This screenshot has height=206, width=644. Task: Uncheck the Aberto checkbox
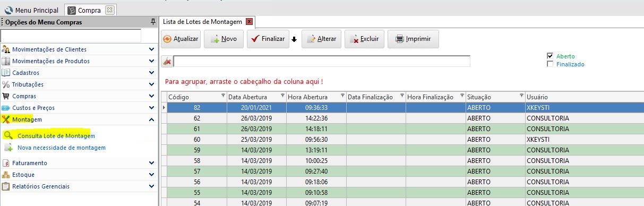pos(550,56)
